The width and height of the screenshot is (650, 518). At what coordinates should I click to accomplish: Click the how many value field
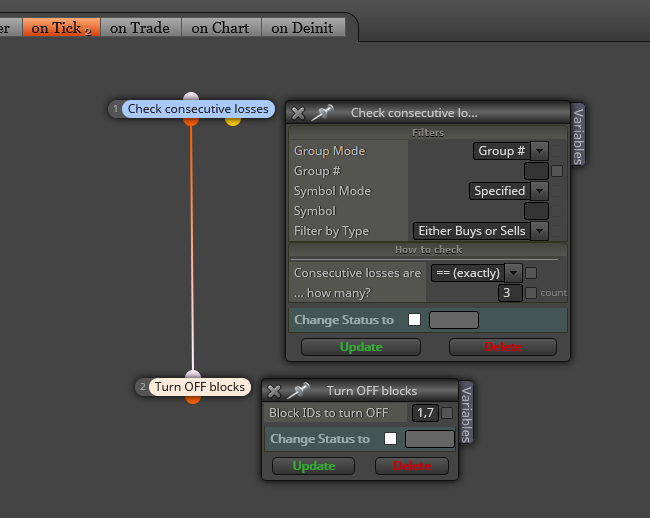[510, 293]
